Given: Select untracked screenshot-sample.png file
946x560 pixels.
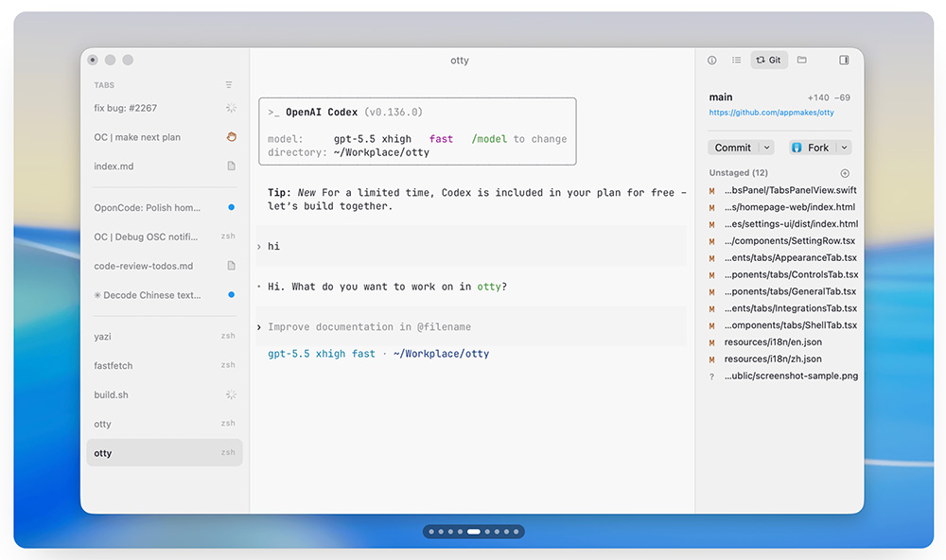Looking at the screenshot, I should pyautogui.click(x=783, y=376).
